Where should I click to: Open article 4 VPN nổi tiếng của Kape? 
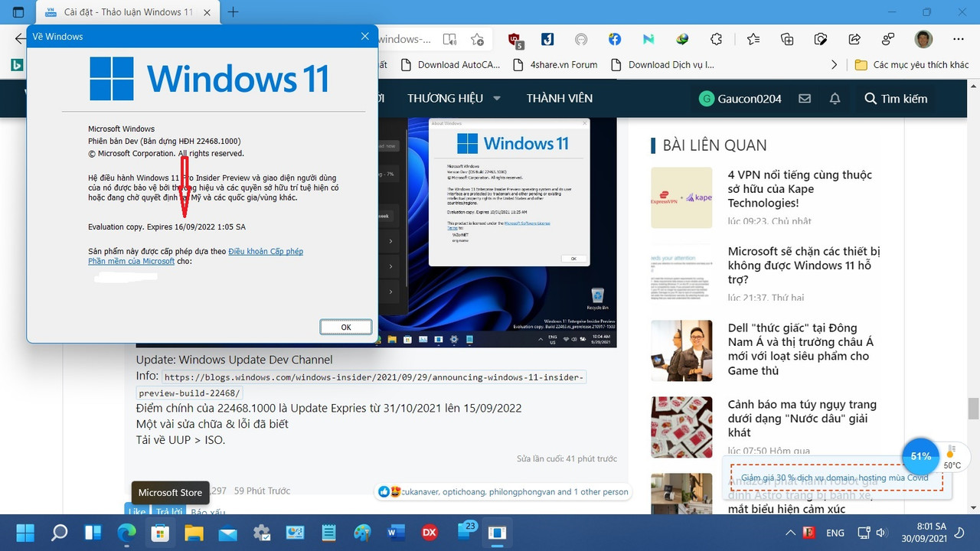[799, 189]
